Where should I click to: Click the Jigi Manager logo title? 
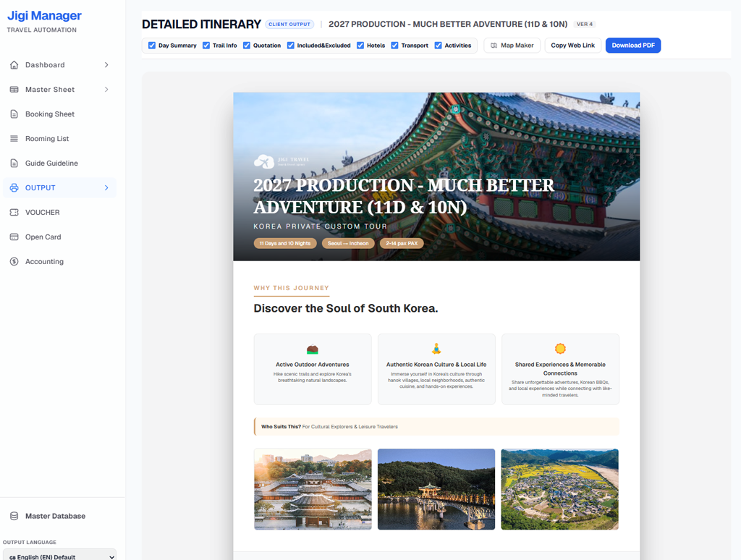tap(44, 16)
